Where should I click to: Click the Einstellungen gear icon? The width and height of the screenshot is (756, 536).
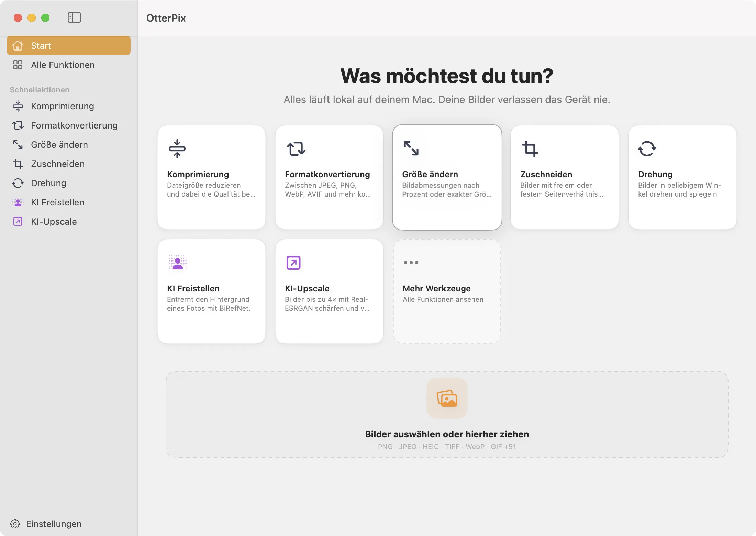[x=15, y=524]
